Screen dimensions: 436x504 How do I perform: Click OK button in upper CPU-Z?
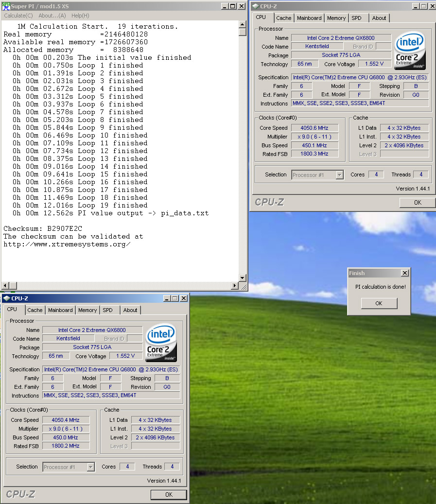tap(418, 203)
